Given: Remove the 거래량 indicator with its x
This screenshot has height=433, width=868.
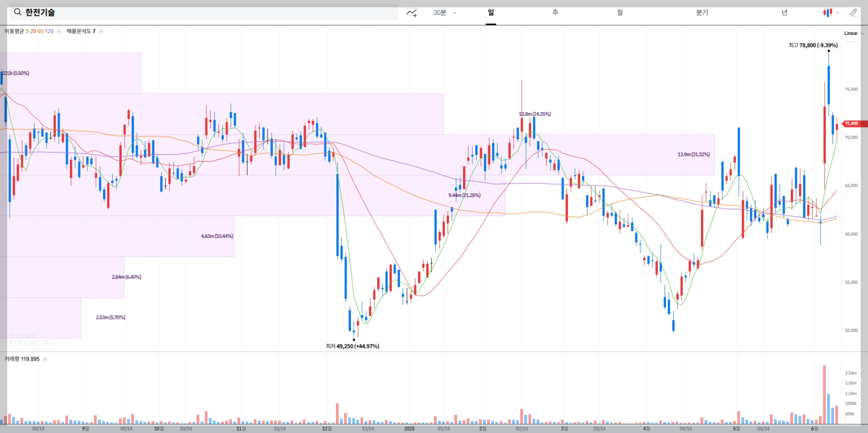Looking at the screenshot, I should 45,359.
